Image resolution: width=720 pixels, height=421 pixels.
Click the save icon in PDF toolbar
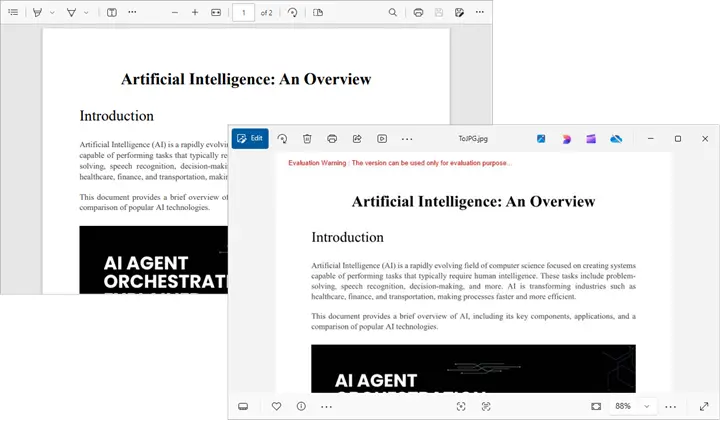439,12
